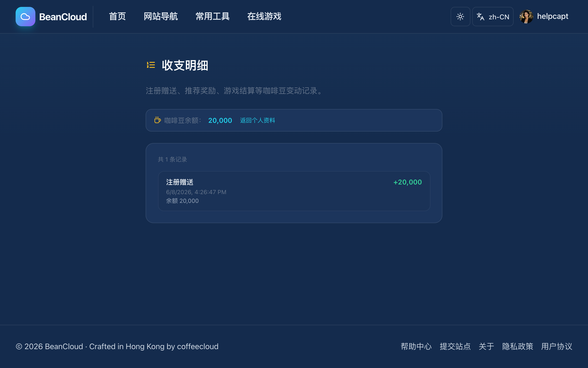Open 隐私政策 footer link
The height and width of the screenshot is (368, 588).
point(517,346)
